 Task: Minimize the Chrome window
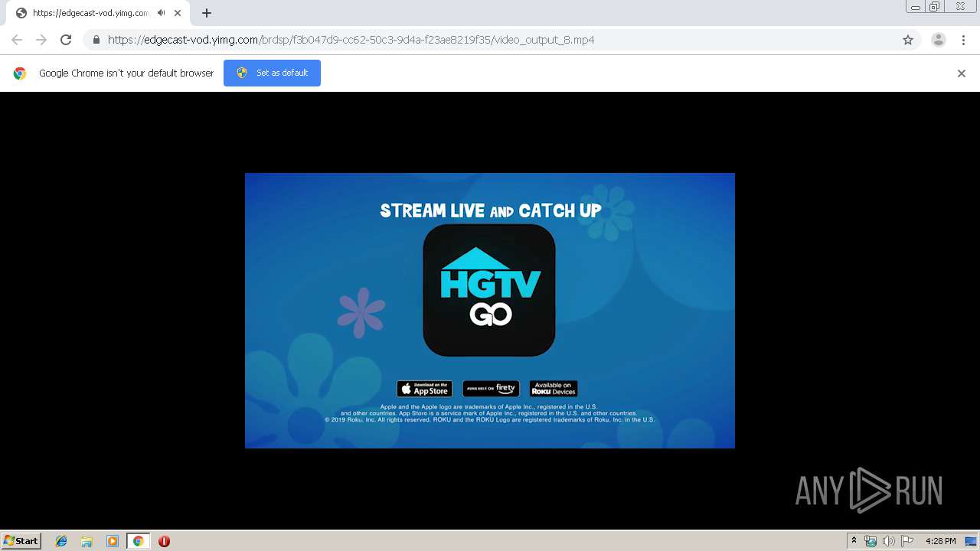[915, 6]
